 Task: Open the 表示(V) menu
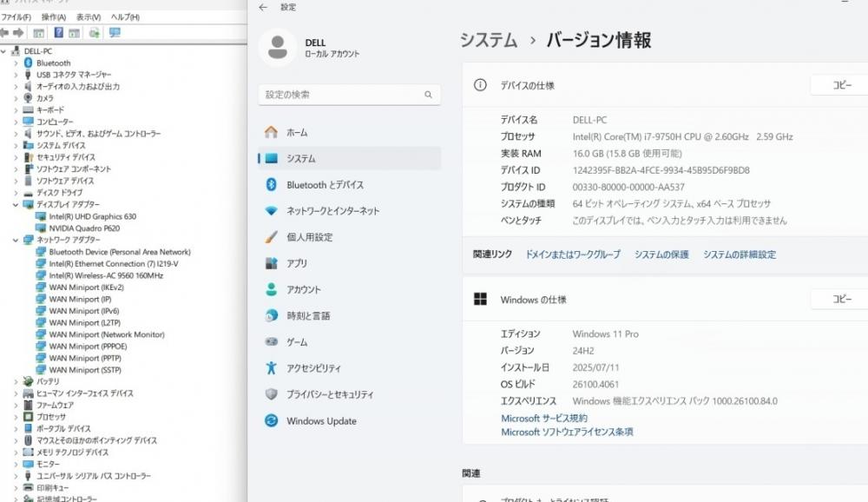pyautogui.click(x=89, y=17)
